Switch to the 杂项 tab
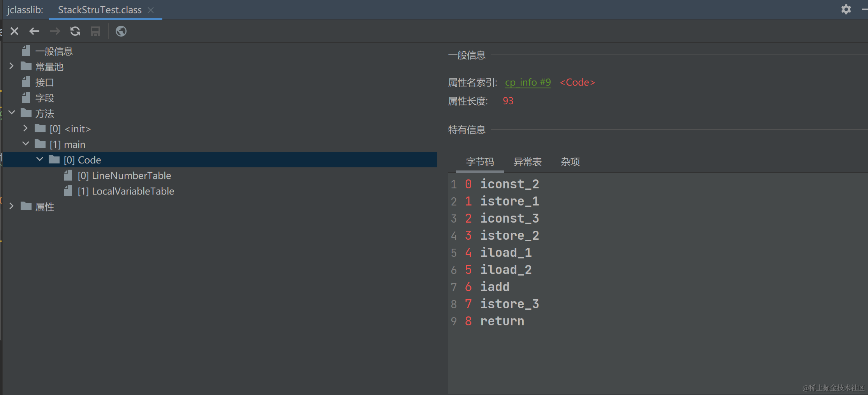This screenshot has height=395, width=868. pos(570,162)
